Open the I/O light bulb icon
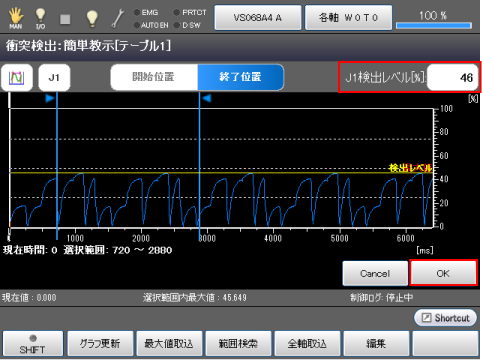Image resolution: width=482 pixels, height=360 pixels. (40, 18)
